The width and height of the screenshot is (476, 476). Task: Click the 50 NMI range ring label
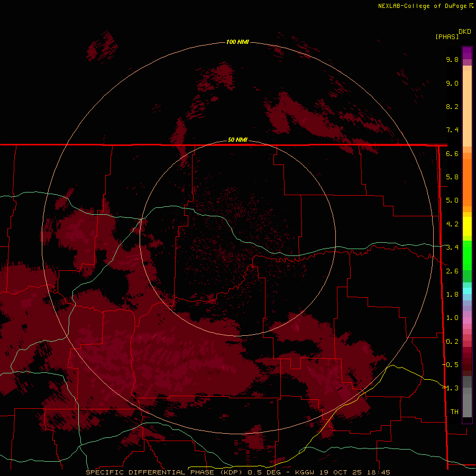pos(237,140)
